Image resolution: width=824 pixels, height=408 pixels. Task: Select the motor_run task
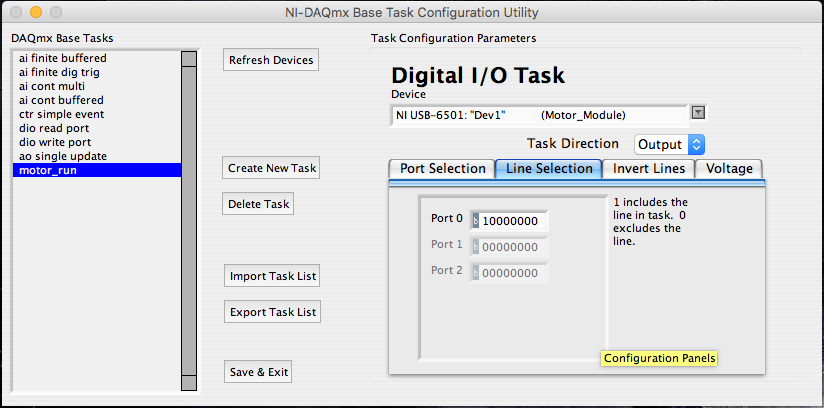(97, 170)
